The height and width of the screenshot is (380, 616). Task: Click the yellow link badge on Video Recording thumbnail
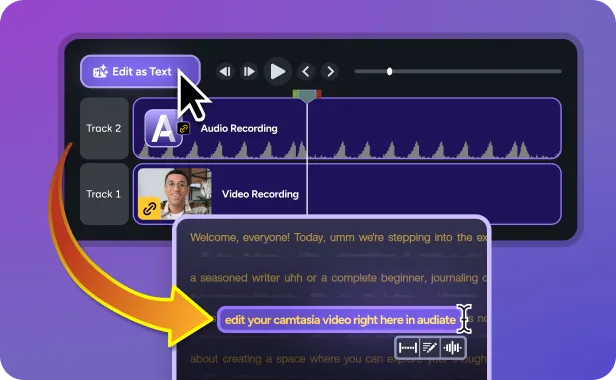149,208
